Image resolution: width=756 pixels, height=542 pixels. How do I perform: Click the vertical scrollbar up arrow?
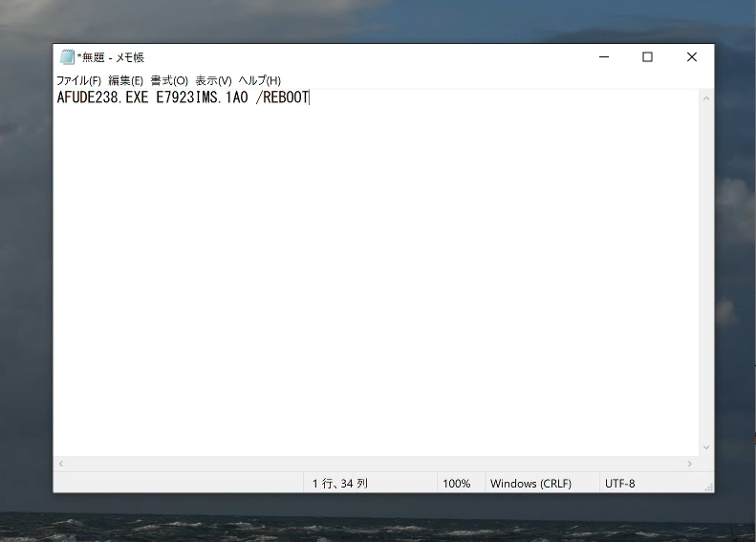tap(706, 98)
